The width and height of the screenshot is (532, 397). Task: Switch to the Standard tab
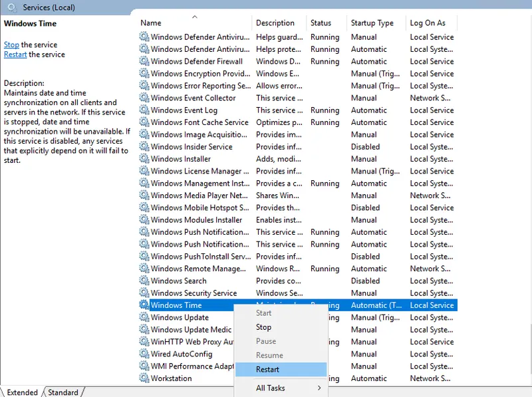point(63,392)
